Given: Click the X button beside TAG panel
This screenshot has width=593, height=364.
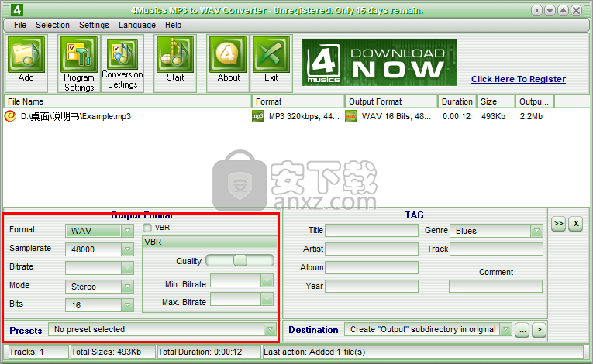Looking at the screenshot, I should tap(576, 224).
